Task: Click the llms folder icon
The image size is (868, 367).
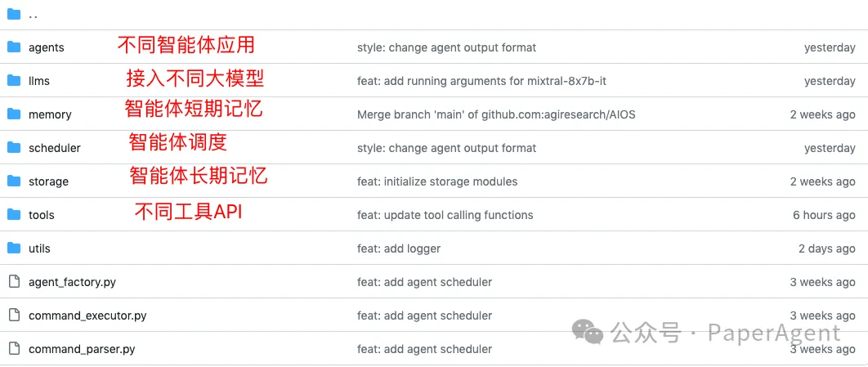Action: point(13,81)
